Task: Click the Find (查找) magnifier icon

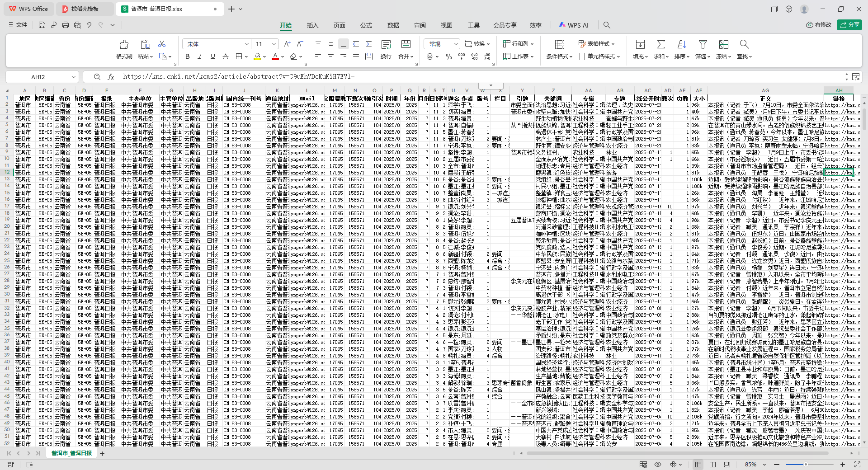Action: [x=744, y=44]
